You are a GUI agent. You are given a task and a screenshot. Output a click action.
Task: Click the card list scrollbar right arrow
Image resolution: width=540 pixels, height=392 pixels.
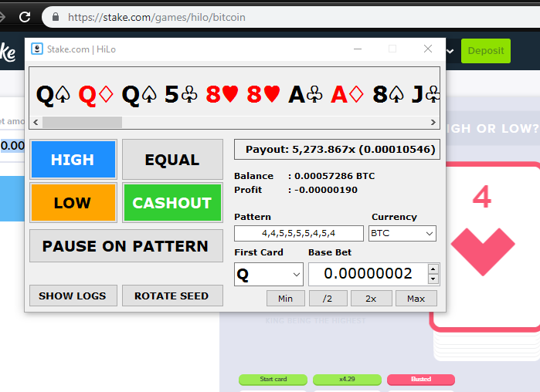[x=433, y=123]
